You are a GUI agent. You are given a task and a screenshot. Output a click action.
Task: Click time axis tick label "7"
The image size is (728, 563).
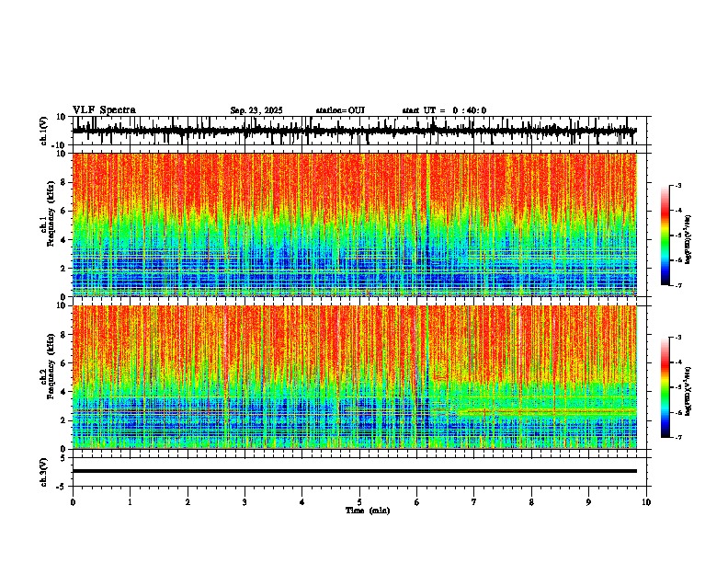tap(474, 502)
